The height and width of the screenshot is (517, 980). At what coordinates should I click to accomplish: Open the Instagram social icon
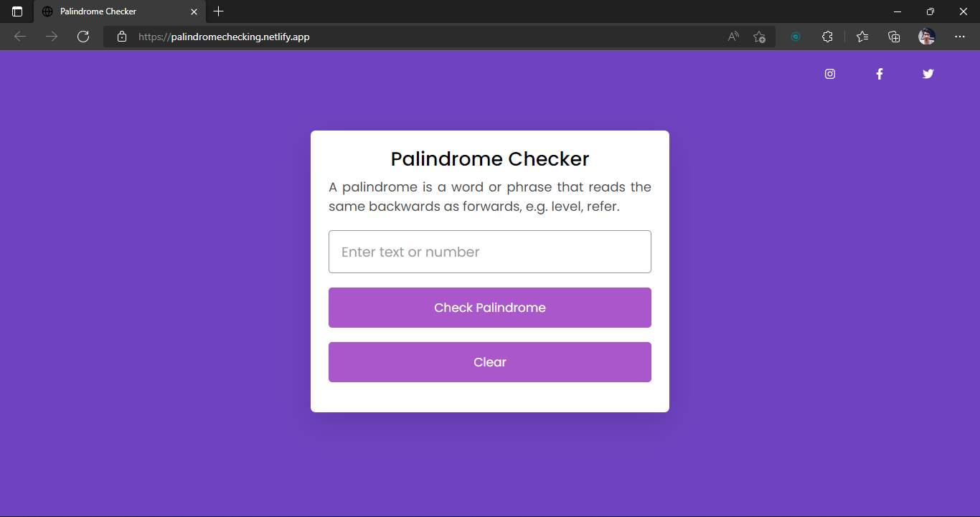tap(830, 74)
